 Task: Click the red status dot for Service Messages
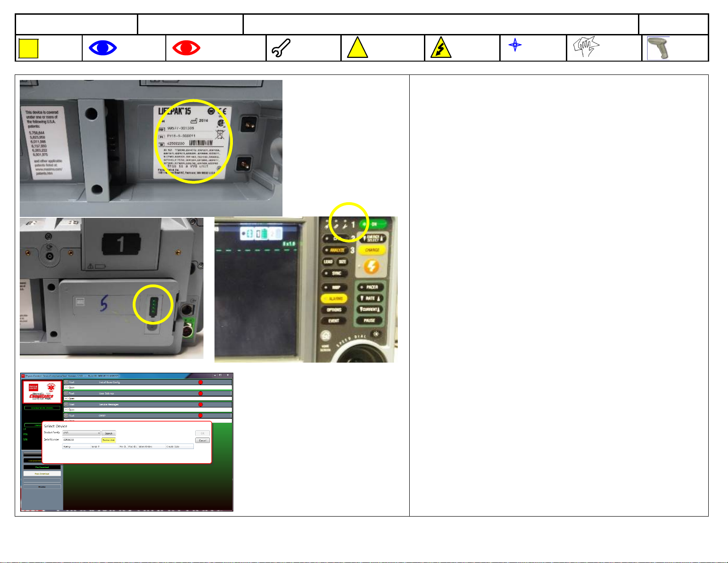pyautogui.click(x=201, y=404)
